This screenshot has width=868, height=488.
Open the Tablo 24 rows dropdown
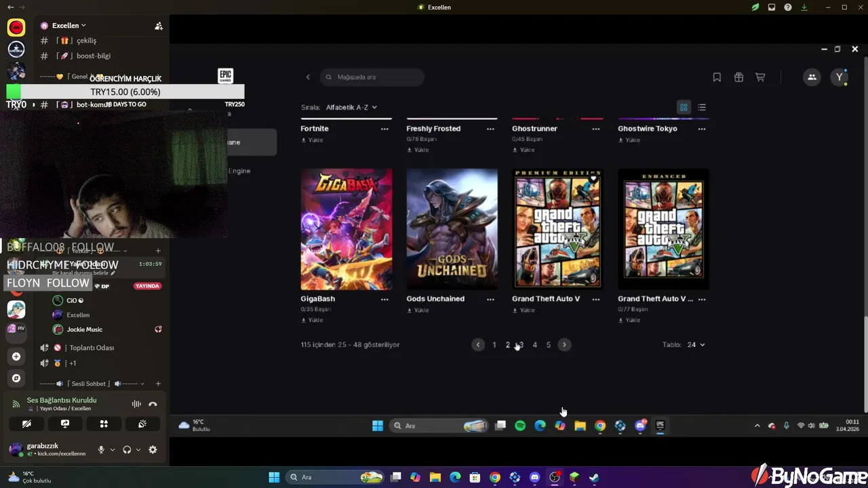pos(696,345)
